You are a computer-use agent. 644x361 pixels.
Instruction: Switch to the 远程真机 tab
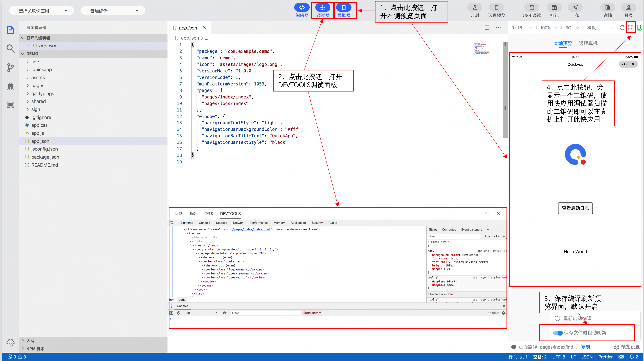[x=588, y=43]
